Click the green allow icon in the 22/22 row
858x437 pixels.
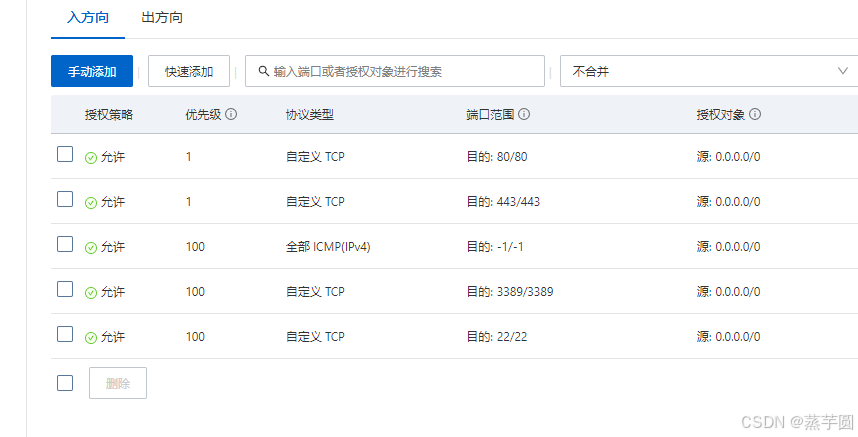(91, 338)
